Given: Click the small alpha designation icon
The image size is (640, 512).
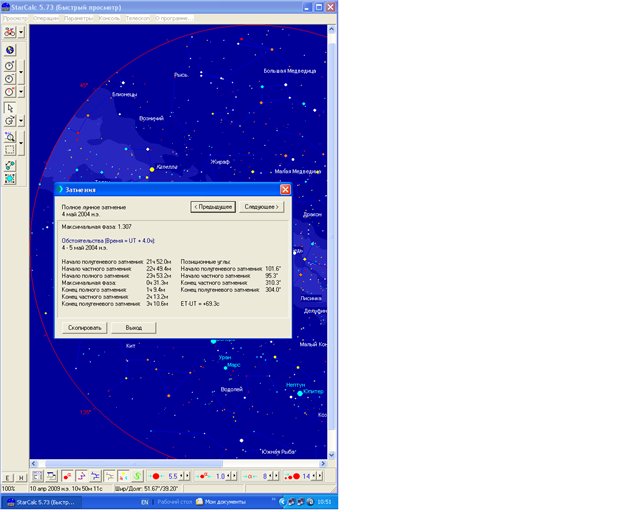Looking at the screenshot, I should coord(250,476).
